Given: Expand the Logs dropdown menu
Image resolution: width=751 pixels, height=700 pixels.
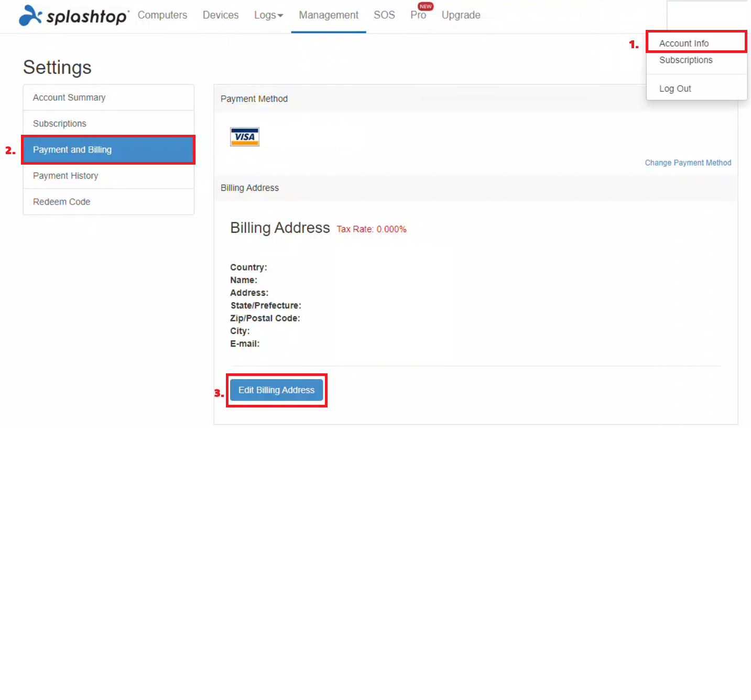Looking at the screenshot, I should point(268,15).
